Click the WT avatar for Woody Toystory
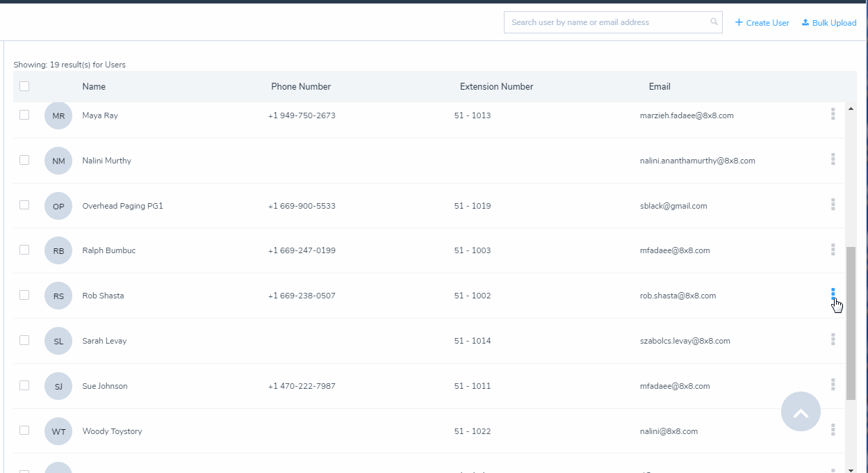Image resolution: width=868 pixels, height=473 pixels. [58, 431]
